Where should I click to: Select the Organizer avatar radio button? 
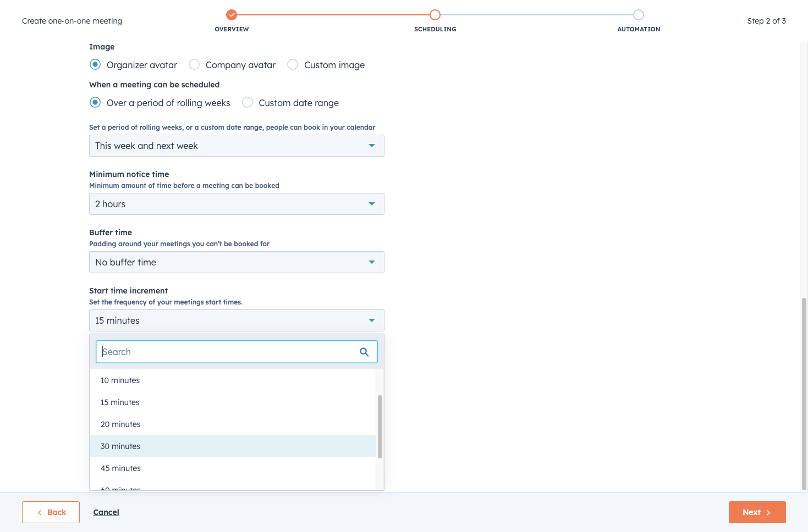coord(95,64)
